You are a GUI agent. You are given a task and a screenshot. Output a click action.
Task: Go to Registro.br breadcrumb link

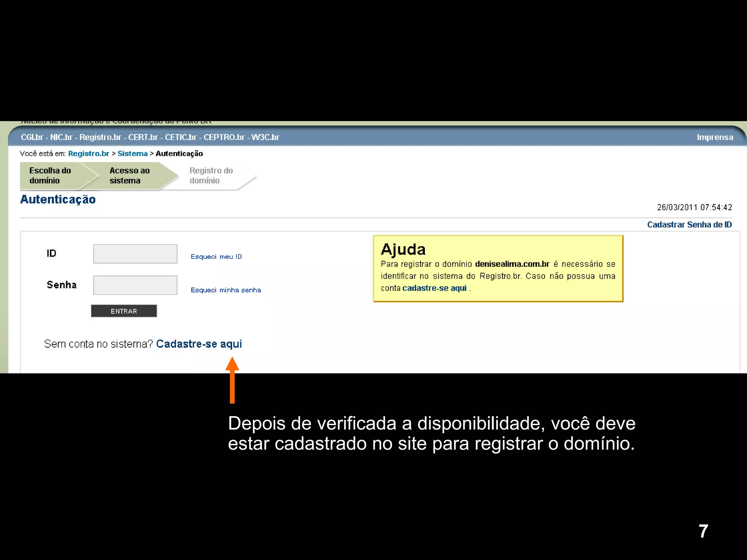click(x=89, y=153)
